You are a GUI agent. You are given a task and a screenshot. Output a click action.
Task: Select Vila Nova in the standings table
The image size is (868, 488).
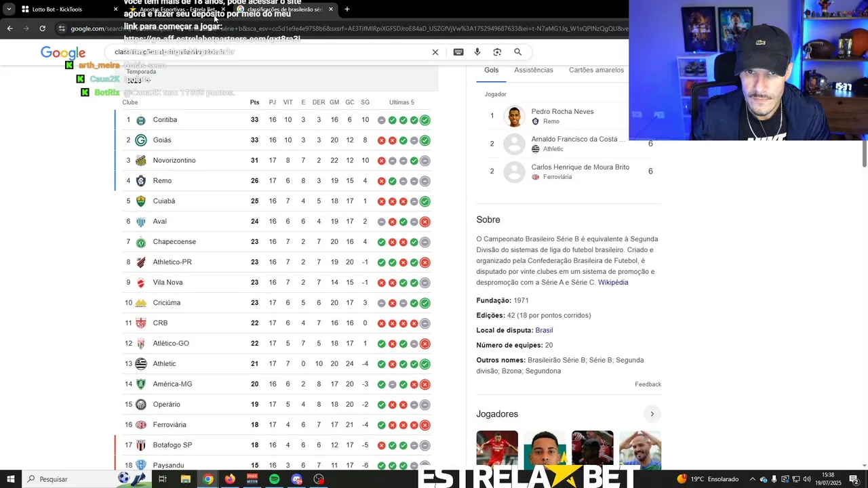(x=168, y=283)
